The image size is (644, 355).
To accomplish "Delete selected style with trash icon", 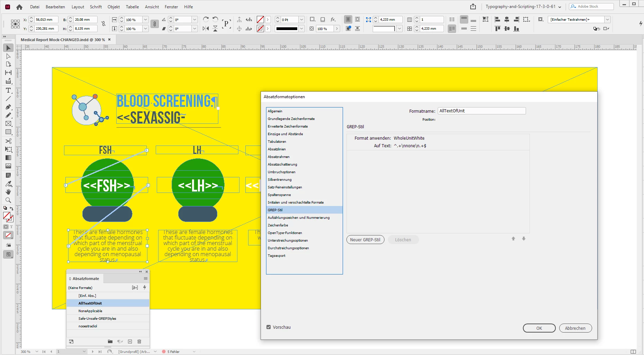I will (139, 342).
